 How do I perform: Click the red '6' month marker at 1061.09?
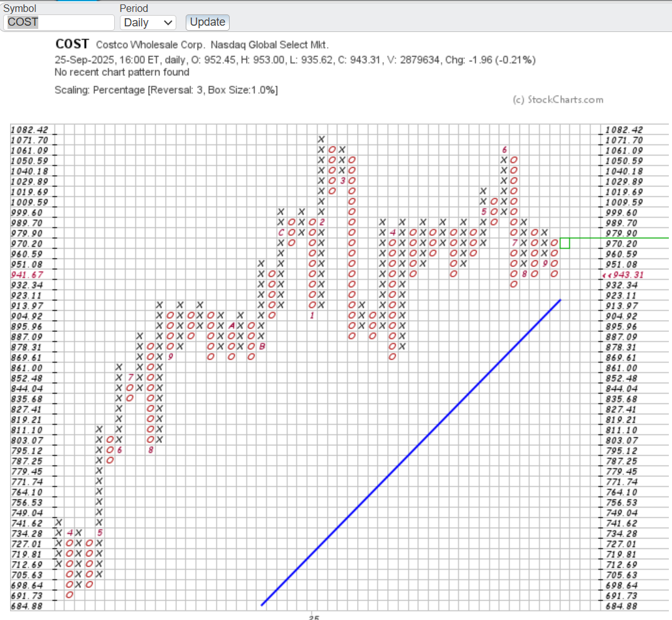504,149
